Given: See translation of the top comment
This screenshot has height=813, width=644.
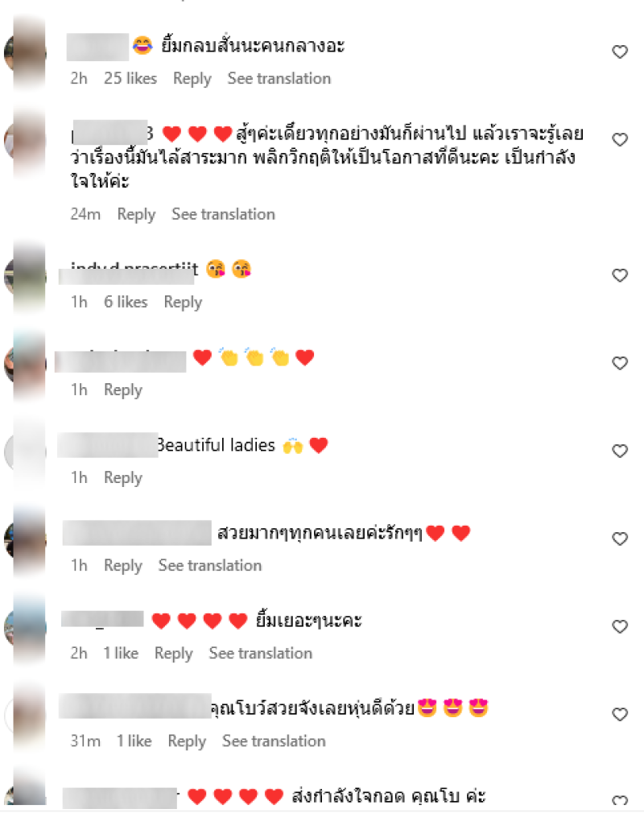Looking at the screenshot, I should click(279, 79).
